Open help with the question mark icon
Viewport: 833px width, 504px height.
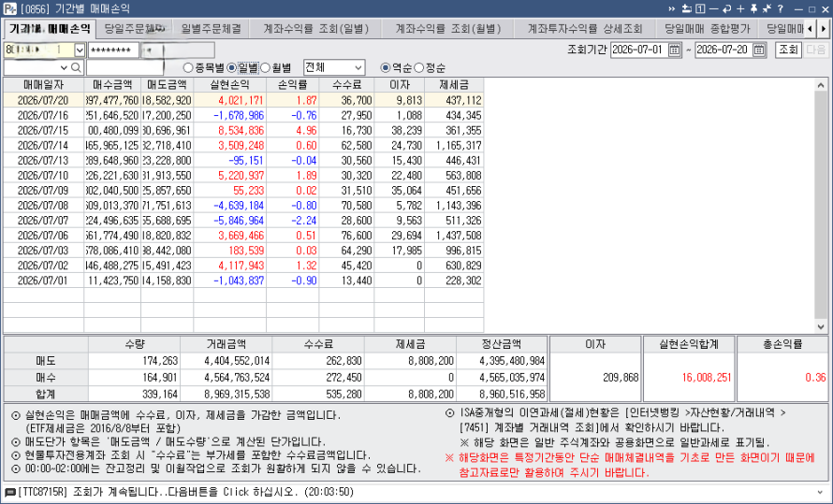(x=781, y=9)
